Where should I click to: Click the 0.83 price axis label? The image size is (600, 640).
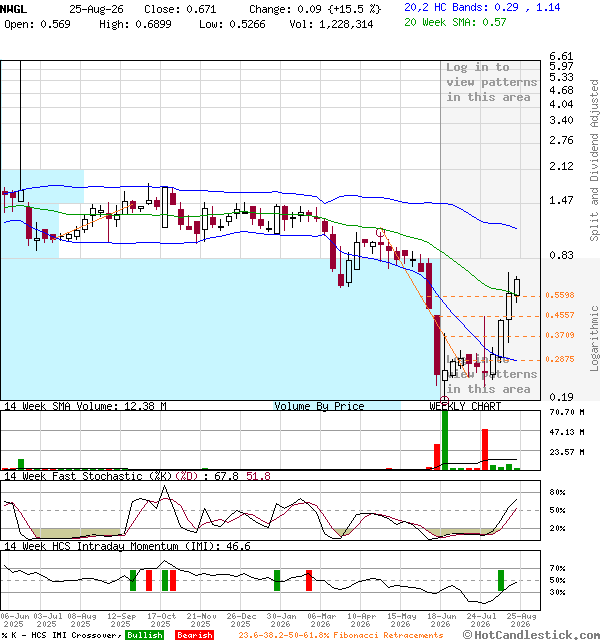pyautogui.click(x=561, y=255)
